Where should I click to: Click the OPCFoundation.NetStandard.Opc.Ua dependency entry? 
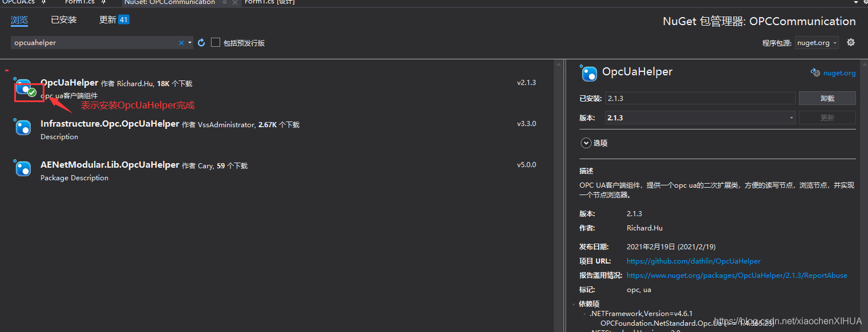(687, 323)
